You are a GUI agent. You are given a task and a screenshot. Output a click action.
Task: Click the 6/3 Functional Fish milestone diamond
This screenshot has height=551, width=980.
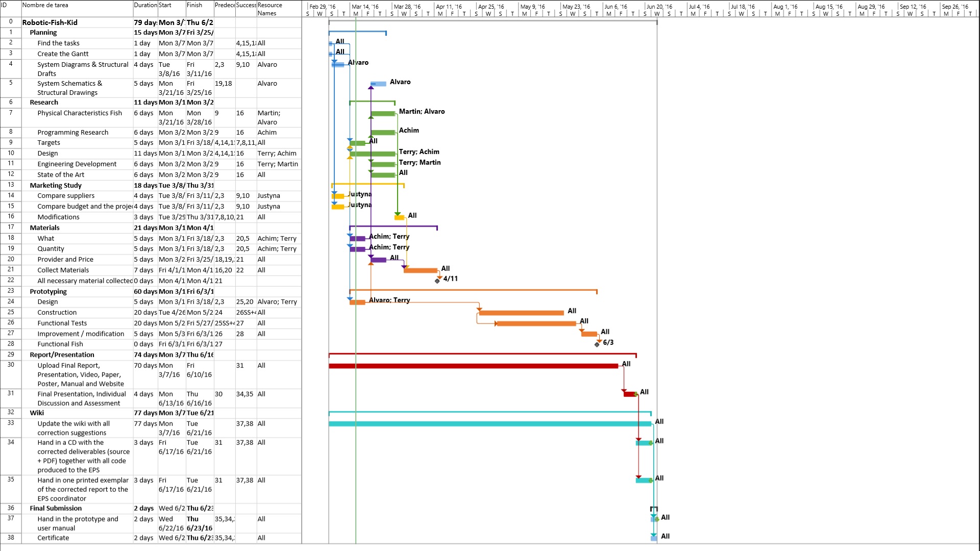pyautogui.click(x=597, y=344)
